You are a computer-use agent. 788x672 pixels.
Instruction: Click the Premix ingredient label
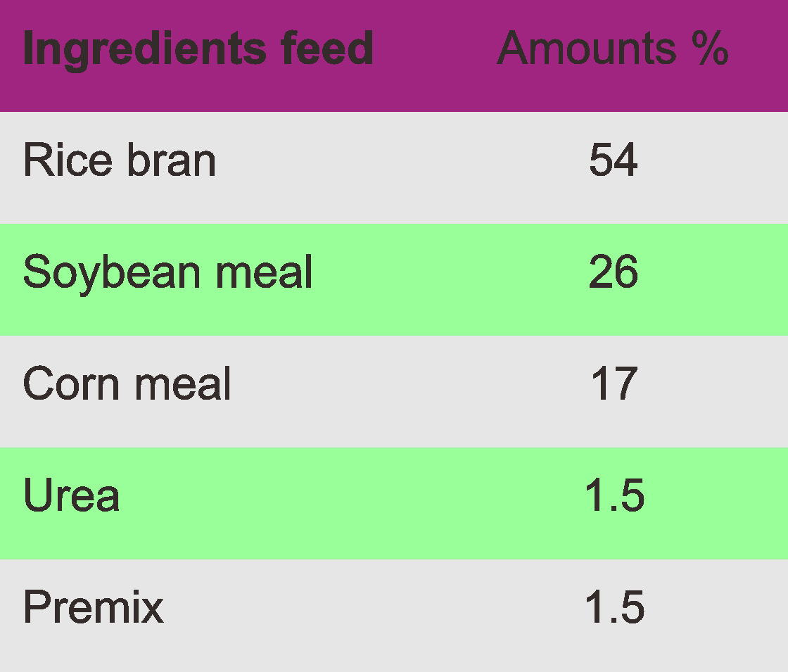coord(93,607)
